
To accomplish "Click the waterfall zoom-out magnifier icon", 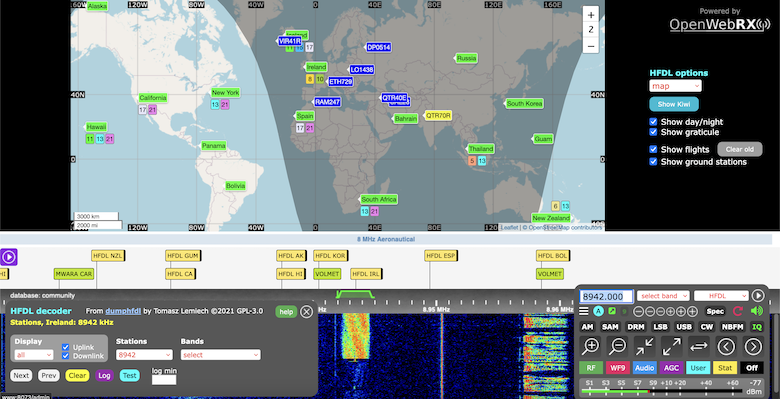I will tap(617, 346).
